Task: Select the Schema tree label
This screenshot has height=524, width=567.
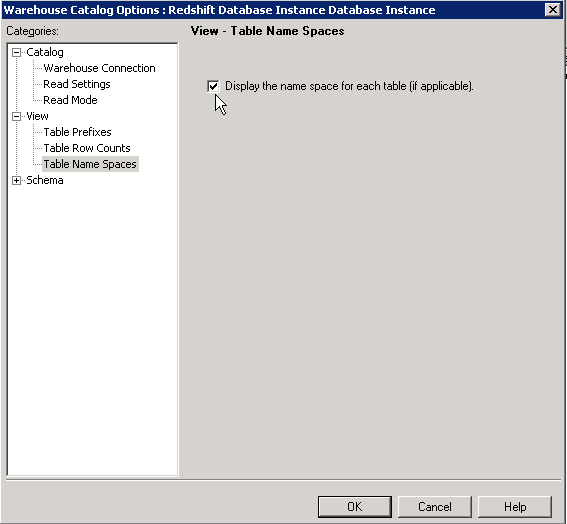Action: [45, 180]
